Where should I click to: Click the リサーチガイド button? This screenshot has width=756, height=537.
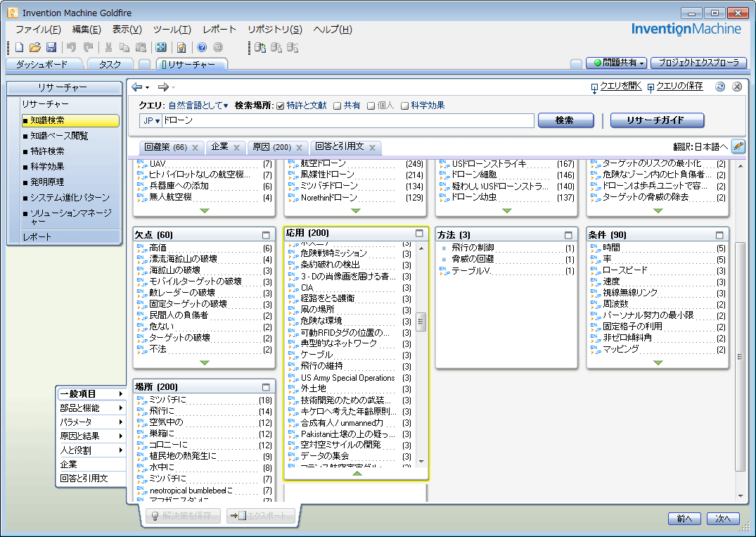click(657, 120)
